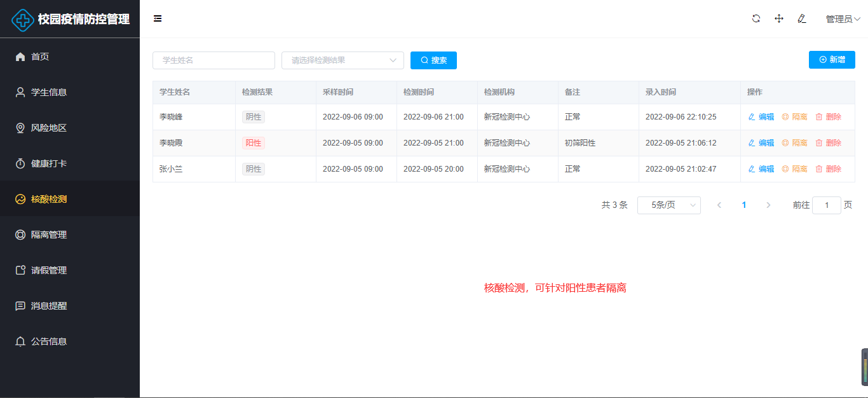Open 隔离管理 in the sidebar
868x398 pixels.
tap(48, 235)
